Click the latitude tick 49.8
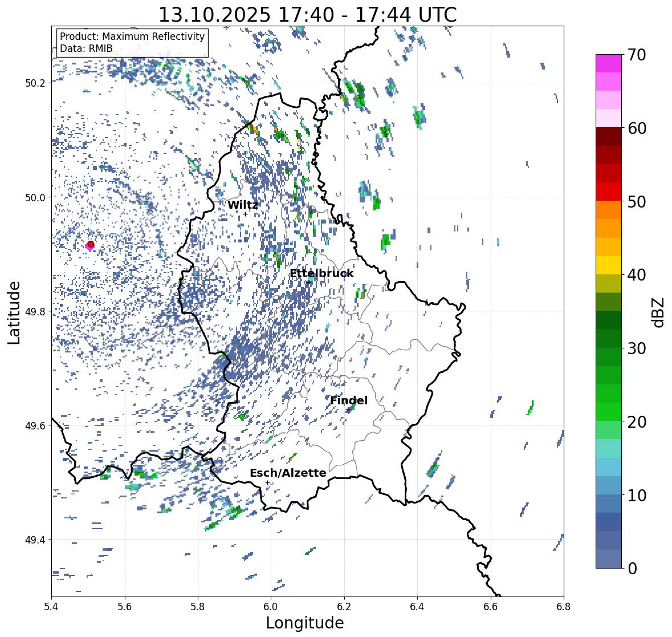The width and height of the screenshot is (672, 637). click(x=35, y=311)
